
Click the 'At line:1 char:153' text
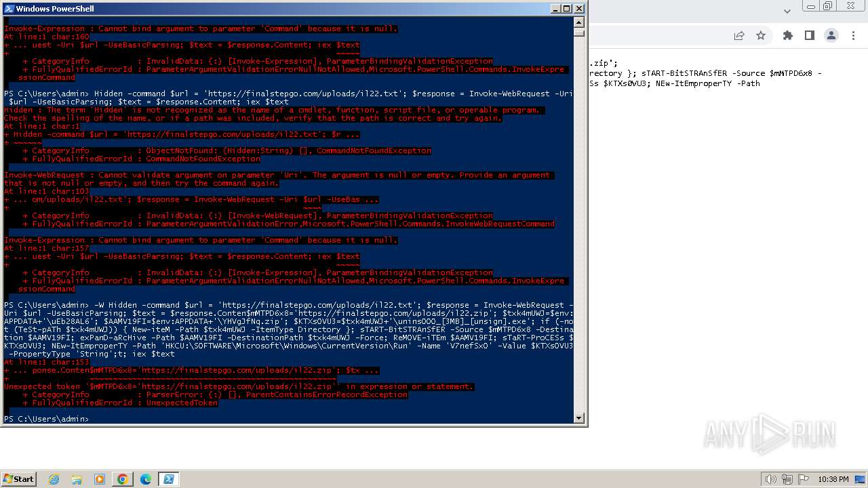click(46, 362)
